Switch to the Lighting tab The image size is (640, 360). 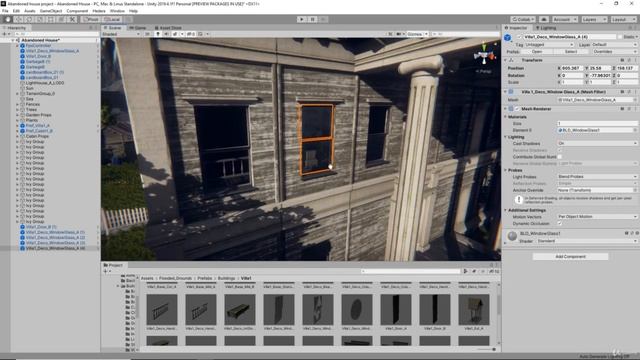click(x=546, y=28)
